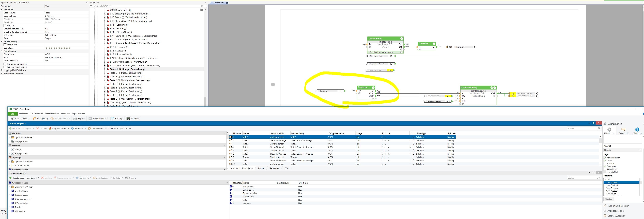Click the Rückgängig undo icon
The height and width of the screenshot is (219, 644).
35,119
